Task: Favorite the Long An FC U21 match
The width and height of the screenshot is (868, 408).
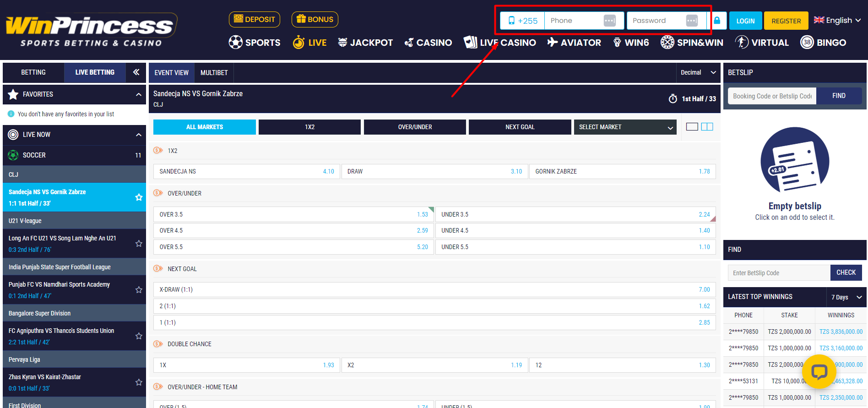Action: 139,244
